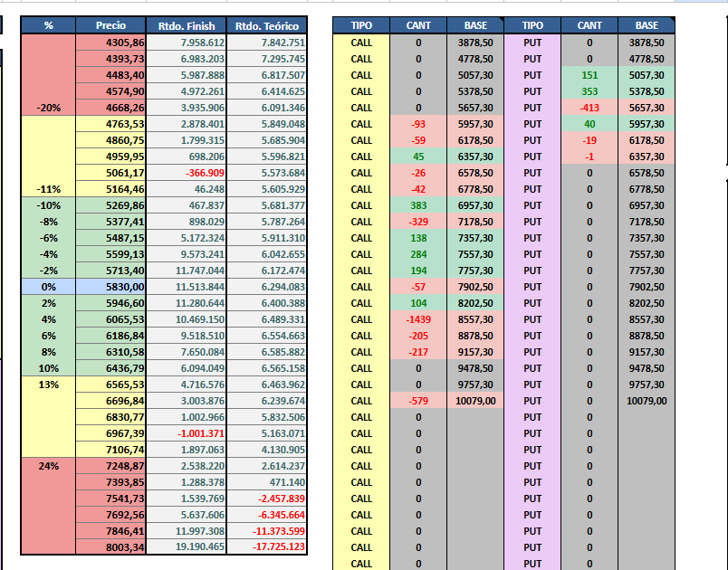728x570 pixels.
Task: Click theoretical result -17.725.123
Action: pos(266,546)
